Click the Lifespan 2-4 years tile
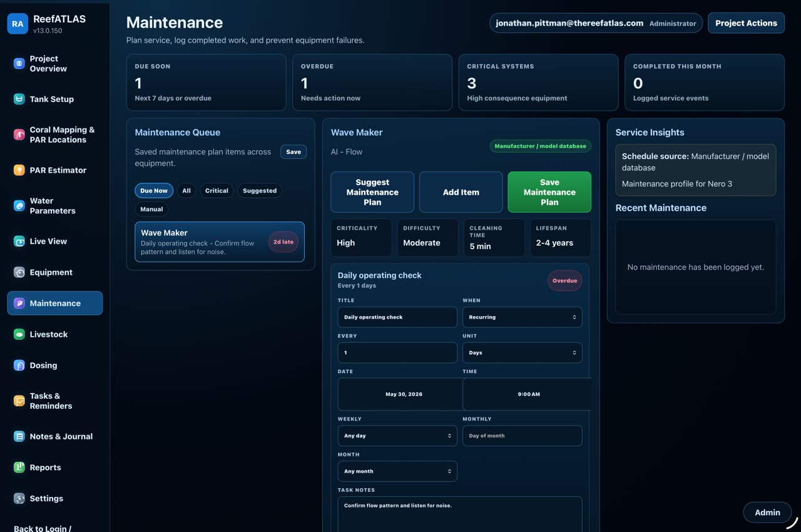Screen dimensions: 801x532 point(561,237)
